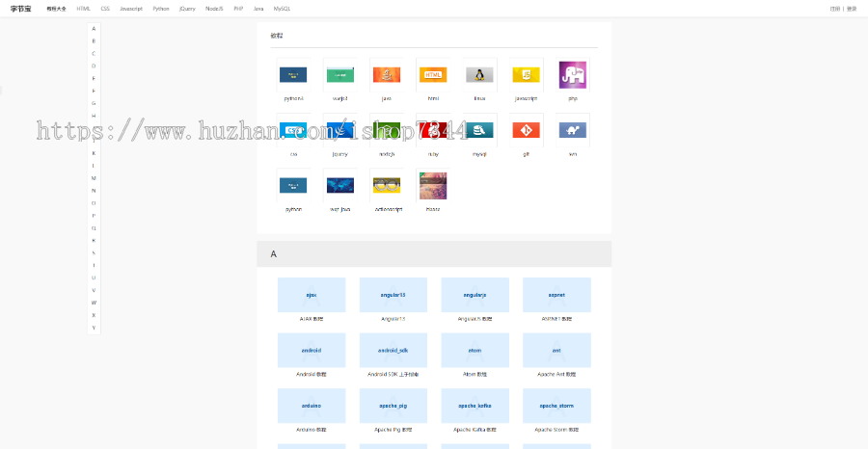Open the orange git tutorial icon
The height and width of the screenshot is (449, 868).
point(526,130)
